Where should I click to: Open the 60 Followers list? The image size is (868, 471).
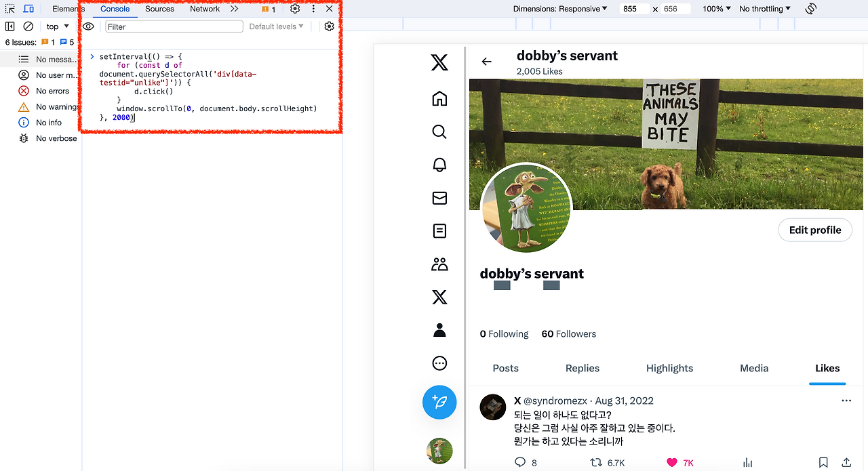[x=568, y=333]
